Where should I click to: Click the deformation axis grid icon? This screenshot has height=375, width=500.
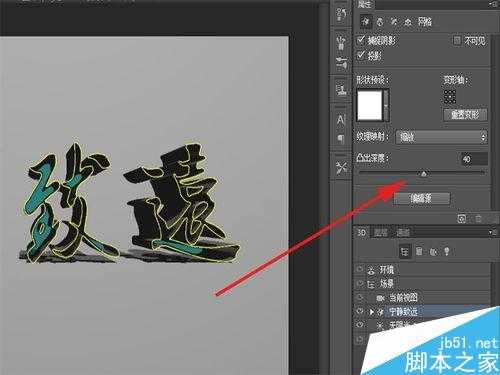point(450,96)
